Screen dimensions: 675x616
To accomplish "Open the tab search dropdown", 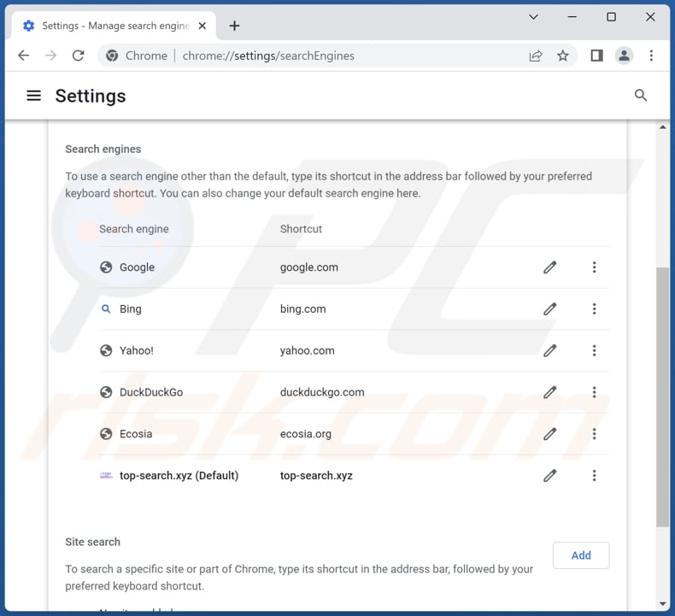I will coord(533,17).
